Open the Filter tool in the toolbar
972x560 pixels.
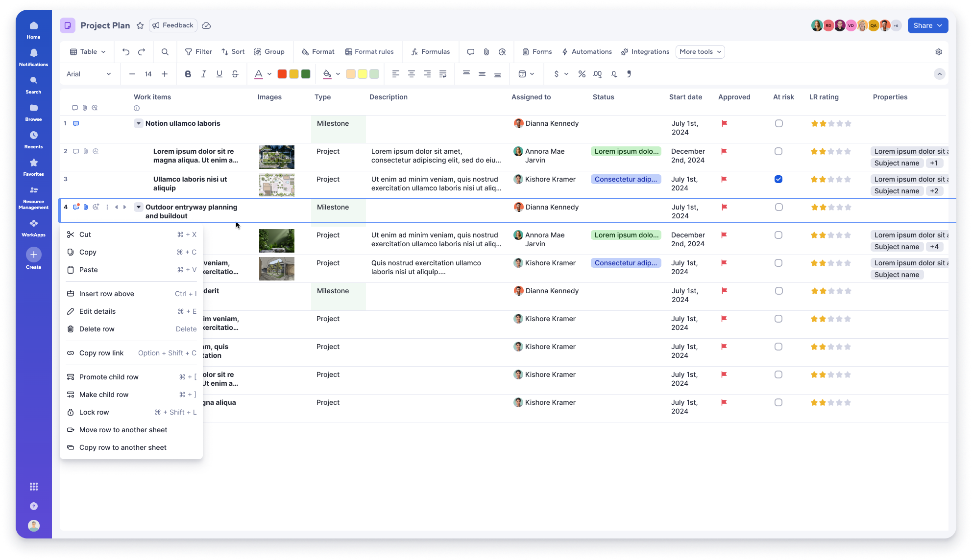coord(197,51)
